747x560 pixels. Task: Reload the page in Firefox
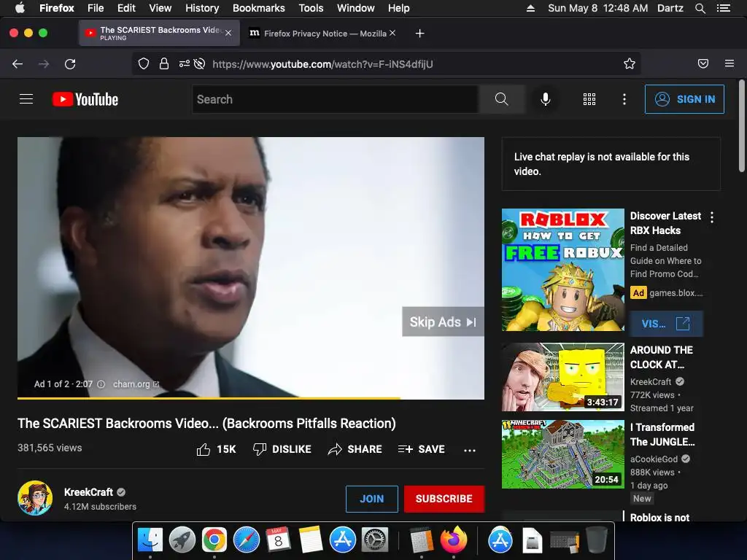70,64
